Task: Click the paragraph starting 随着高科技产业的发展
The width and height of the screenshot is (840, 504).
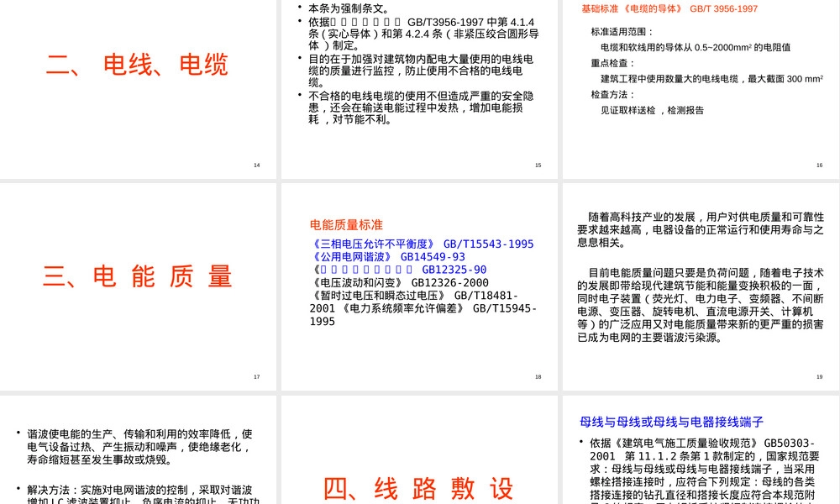Action: [x=701, y=230]
